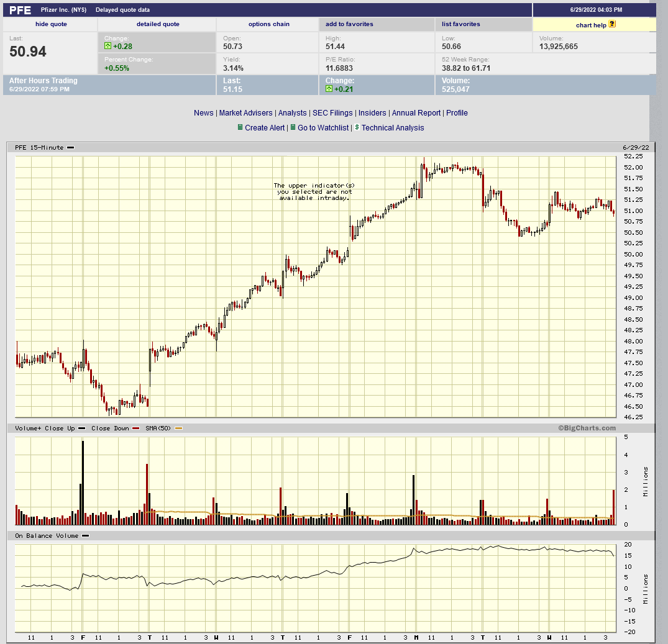Click the Pfizer Inc. (NYS) company name

pyautogui.click(x=63, y=10)
